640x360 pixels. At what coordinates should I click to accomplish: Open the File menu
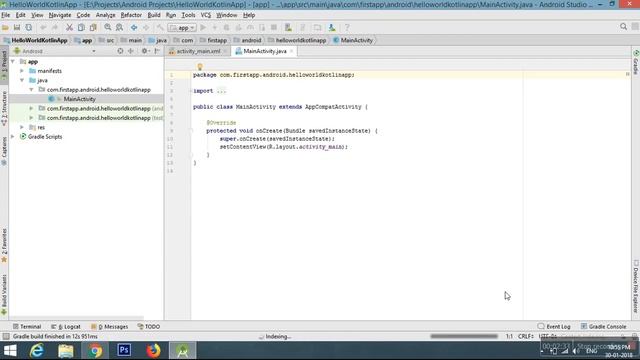tap(6, 15)
